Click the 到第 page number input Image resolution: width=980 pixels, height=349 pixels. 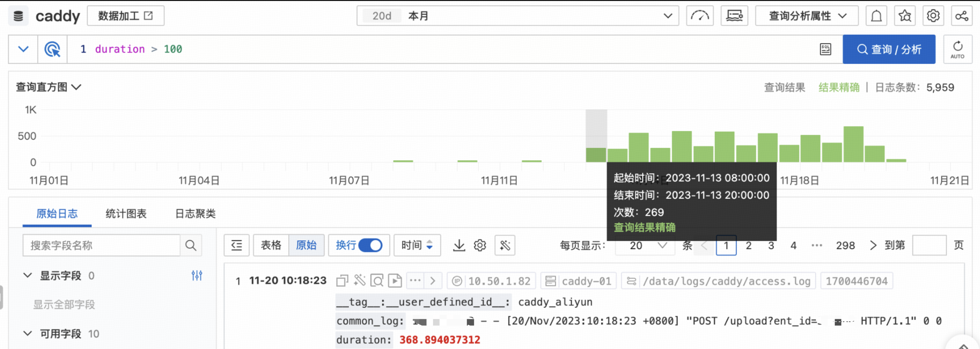click(x=930, y=245)
